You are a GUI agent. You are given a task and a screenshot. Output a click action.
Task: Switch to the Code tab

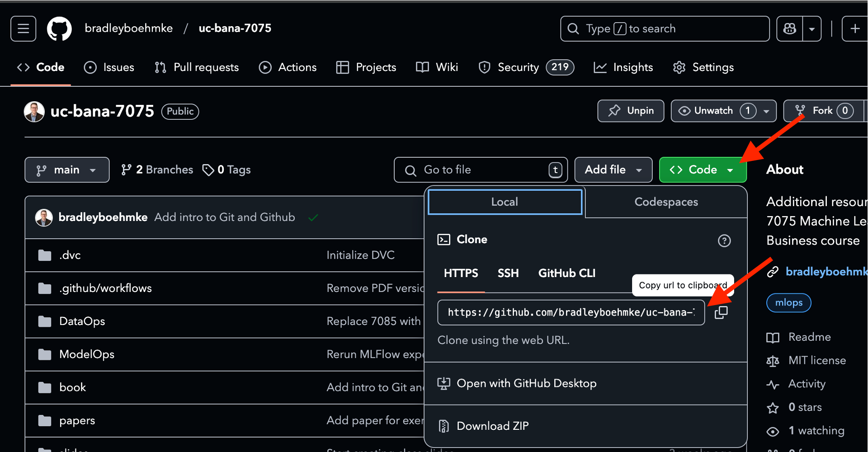41,67
